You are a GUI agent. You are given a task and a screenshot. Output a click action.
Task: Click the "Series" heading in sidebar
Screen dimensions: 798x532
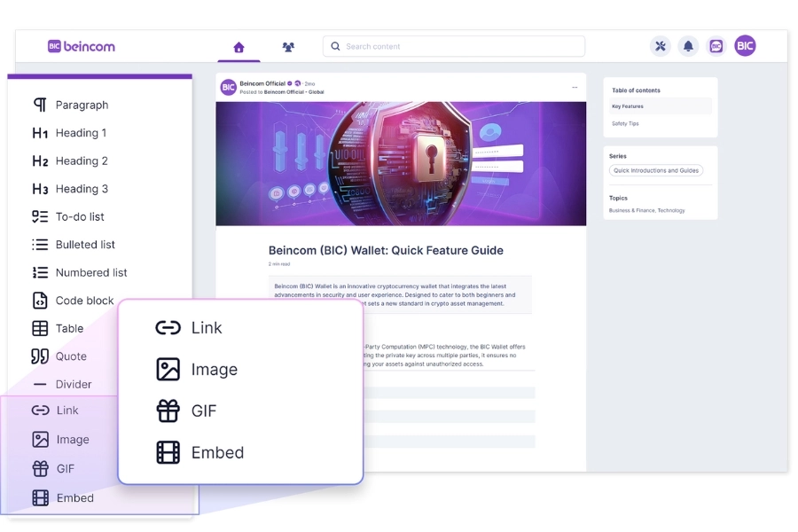617,156
